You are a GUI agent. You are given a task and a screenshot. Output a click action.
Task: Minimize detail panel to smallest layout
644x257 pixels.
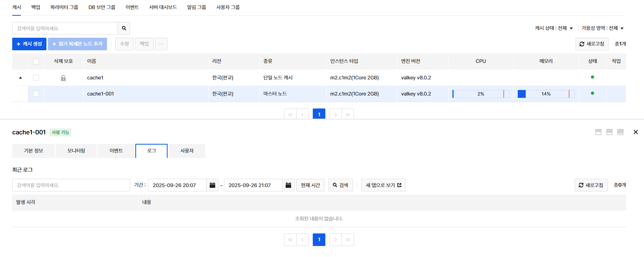(x=620, y=132)
